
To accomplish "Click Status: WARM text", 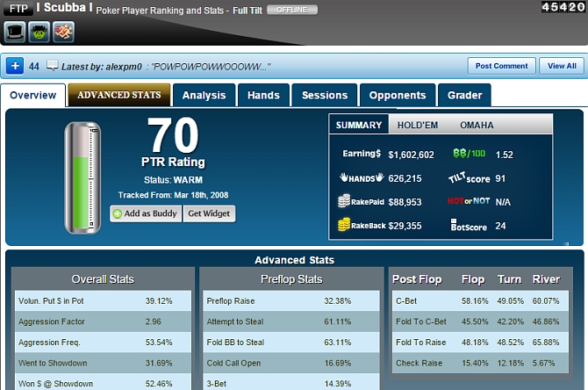I will click(173, 180).
